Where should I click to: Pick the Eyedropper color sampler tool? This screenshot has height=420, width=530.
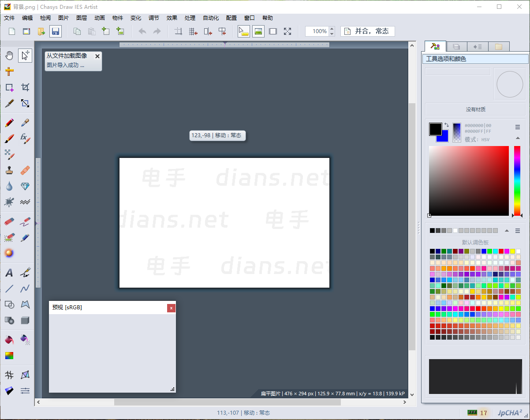pyautogui.click(x=25, y=123)
